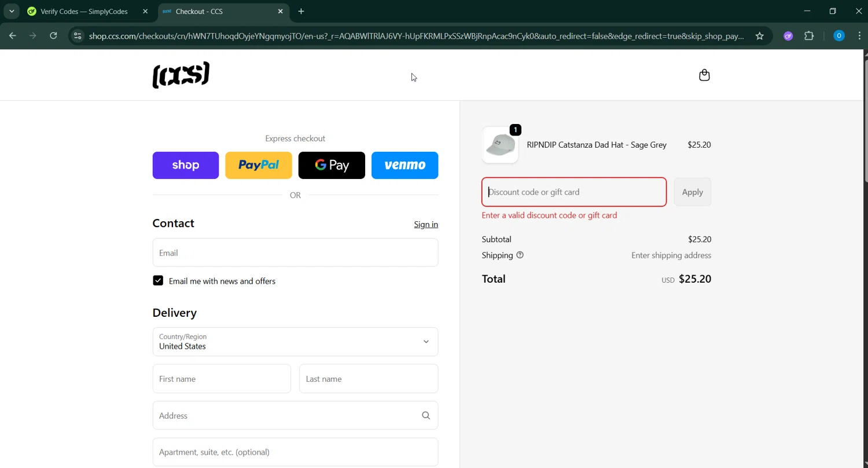Click the 'Enter a valid discount code' error text

[549, 215]
